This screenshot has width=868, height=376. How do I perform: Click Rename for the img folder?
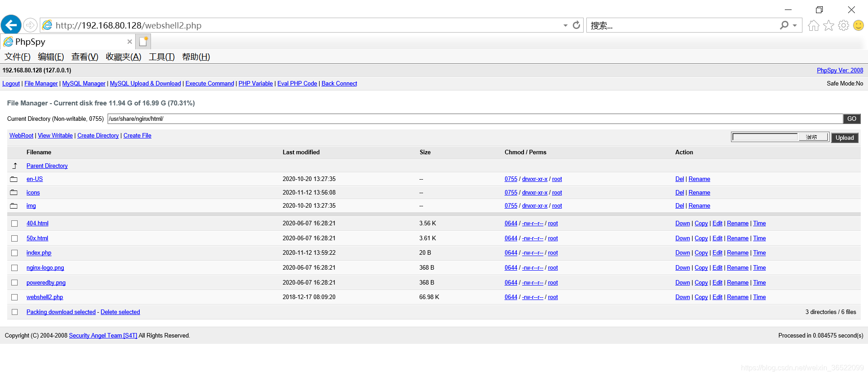coord(699,206)
